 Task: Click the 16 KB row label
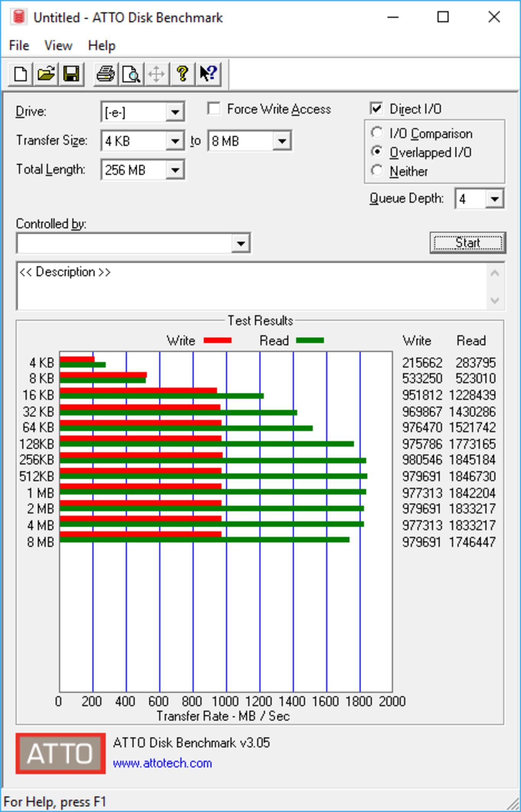38,395
